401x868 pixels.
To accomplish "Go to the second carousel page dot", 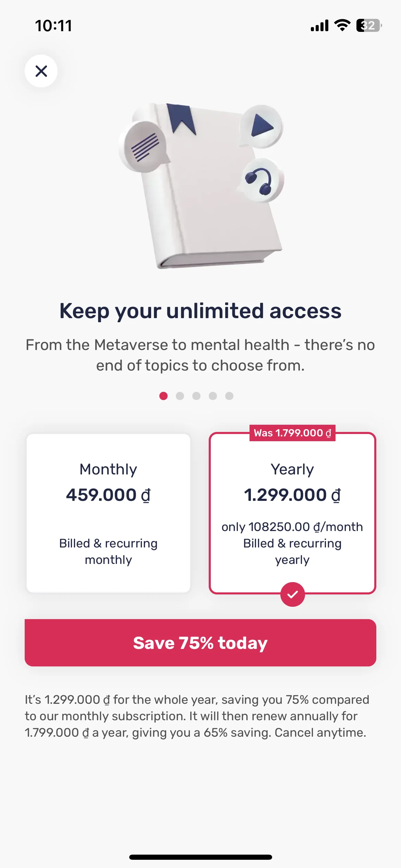I will 180,396.
